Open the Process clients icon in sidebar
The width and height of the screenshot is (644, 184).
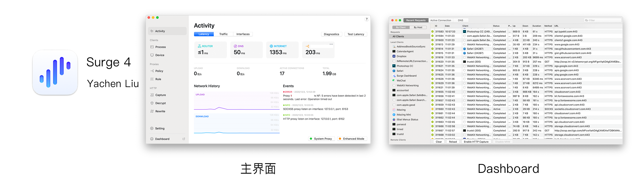point(152,47)
